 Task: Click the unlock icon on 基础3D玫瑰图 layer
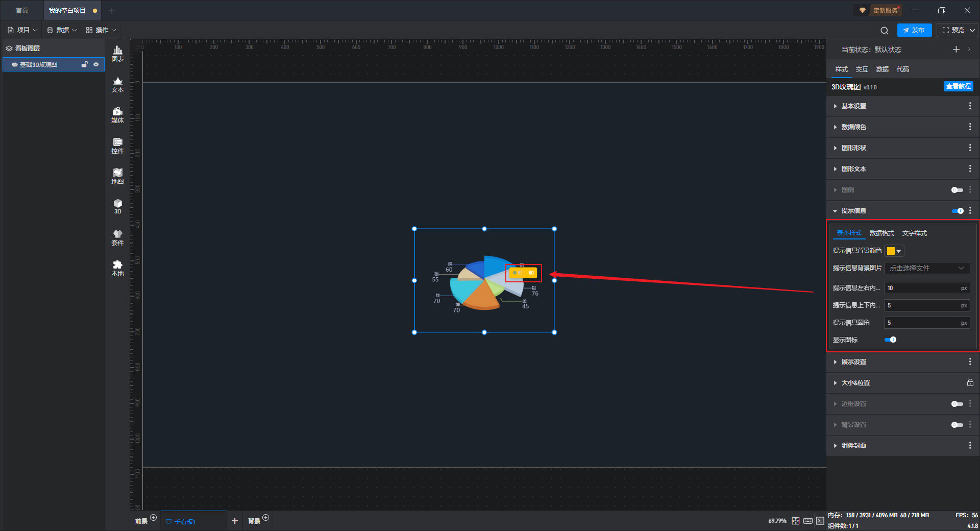click(x=85, y=64)
